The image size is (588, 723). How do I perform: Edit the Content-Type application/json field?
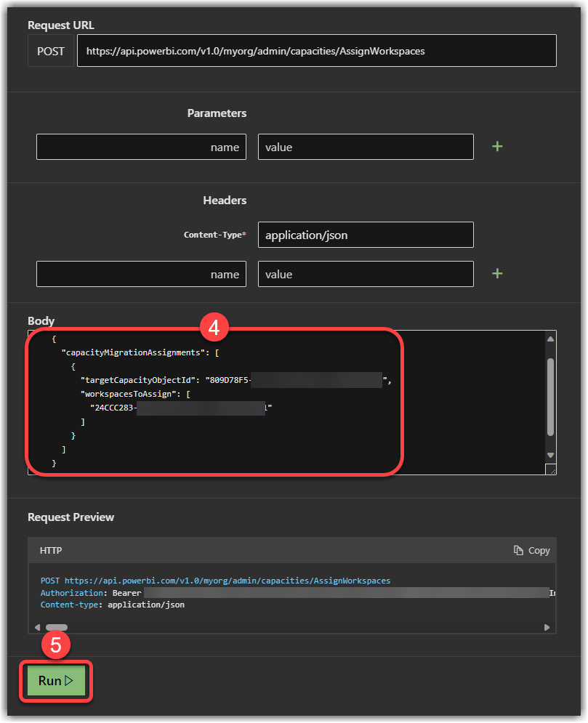point(365,235)
